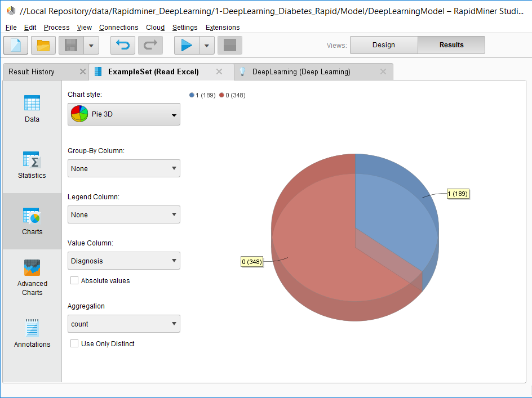Screen dimensions: 532x398
Task: Open the Charts view in sidebar
Action: pos(32,221)
